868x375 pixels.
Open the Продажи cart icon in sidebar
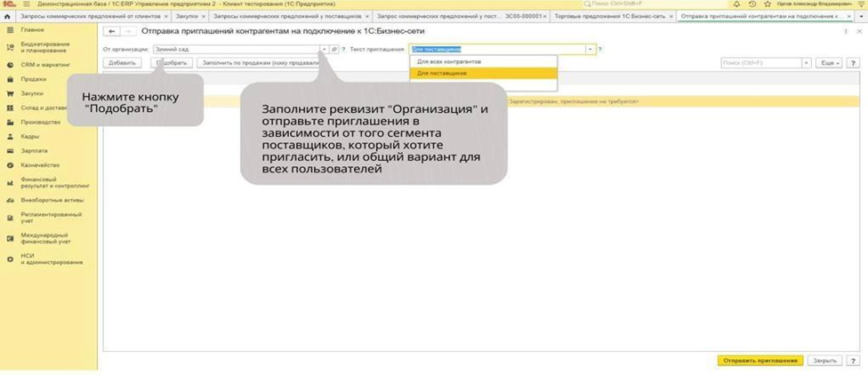[x=10, y=79]
